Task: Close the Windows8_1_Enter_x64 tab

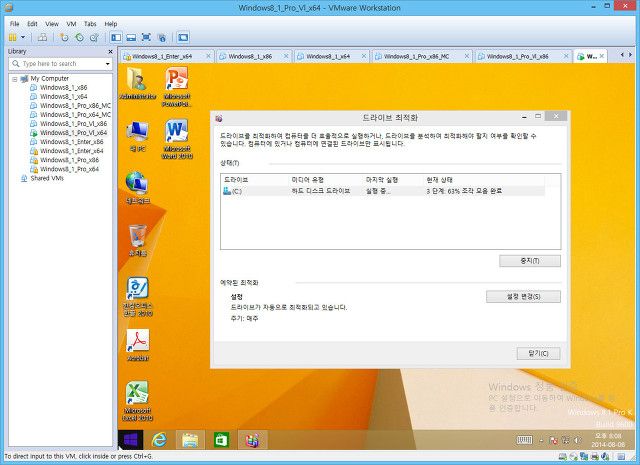Action: click(x=208, y=56)
